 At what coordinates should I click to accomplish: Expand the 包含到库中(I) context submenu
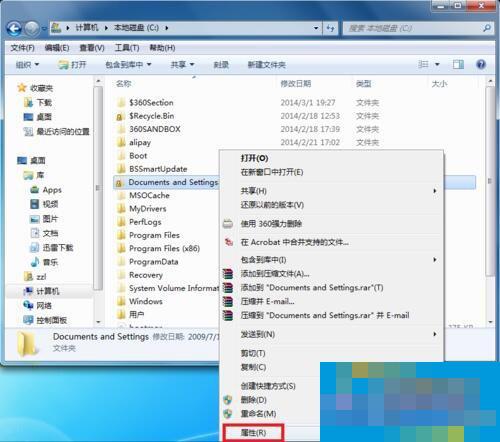(x=332, y=260)
